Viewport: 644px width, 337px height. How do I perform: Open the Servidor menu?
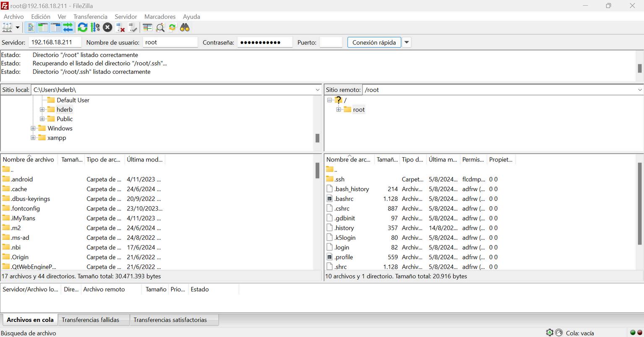point(126,17)
